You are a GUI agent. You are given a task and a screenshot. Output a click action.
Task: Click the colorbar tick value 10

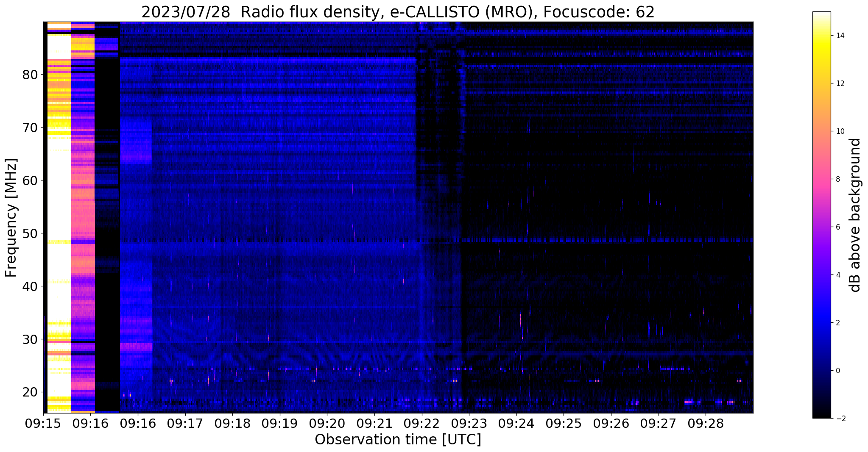coord(840,131)
